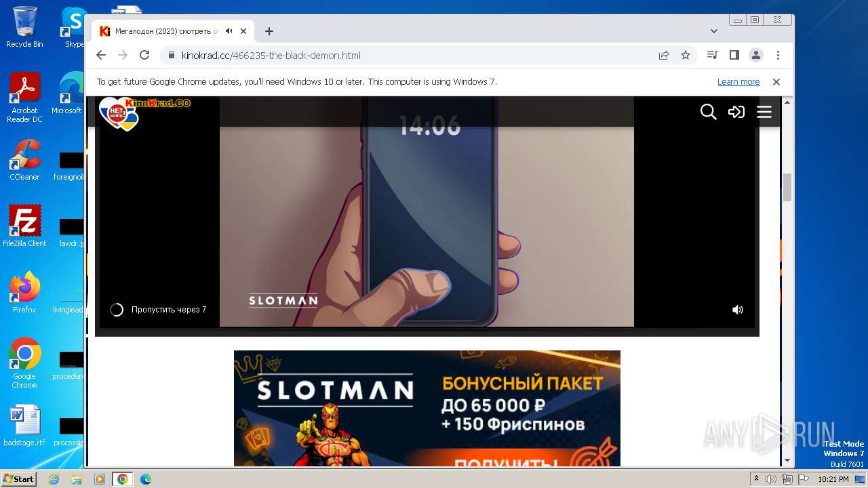Reload the kinokrad page

coord(144,56)
